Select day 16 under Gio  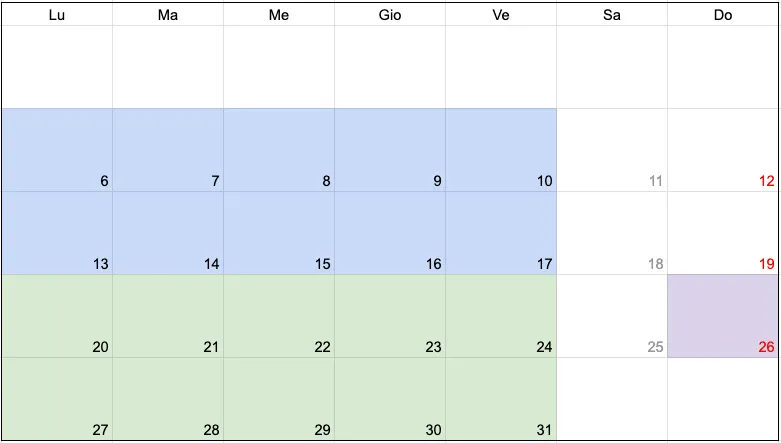pyautogui.click(x=390, y=233)
